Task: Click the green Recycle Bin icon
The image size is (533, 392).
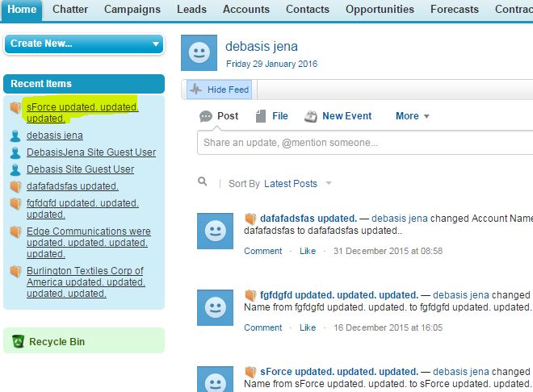Action: (18, 341)
